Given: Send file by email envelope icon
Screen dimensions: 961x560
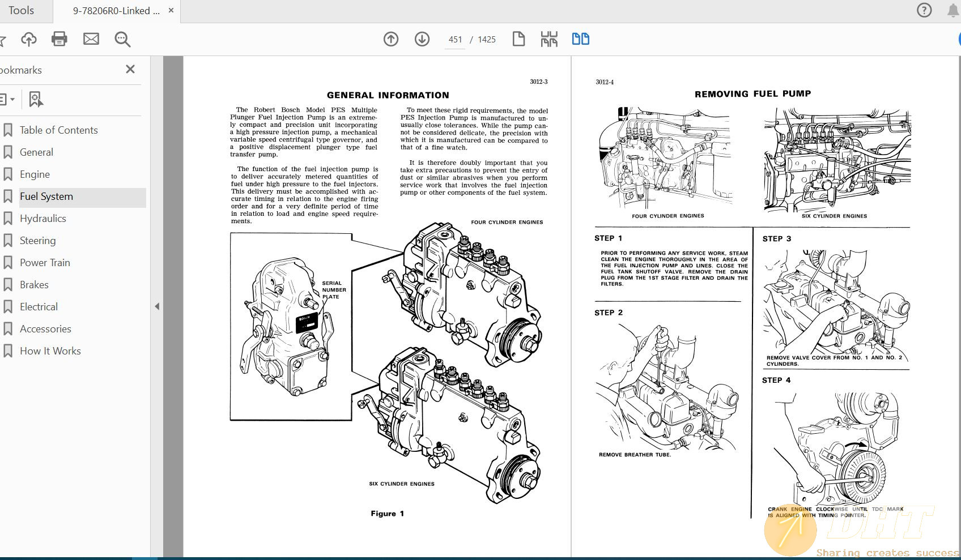Looking at the screenshot, I should [91, 39].
